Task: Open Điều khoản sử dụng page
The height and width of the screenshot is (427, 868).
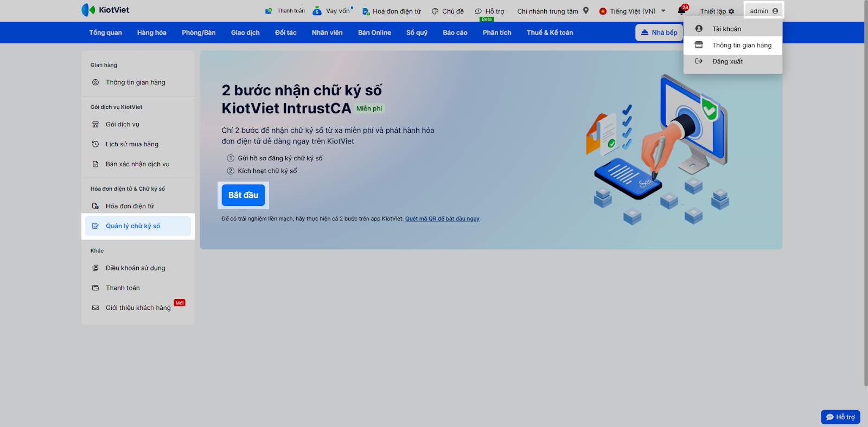Action: point(138,268)
